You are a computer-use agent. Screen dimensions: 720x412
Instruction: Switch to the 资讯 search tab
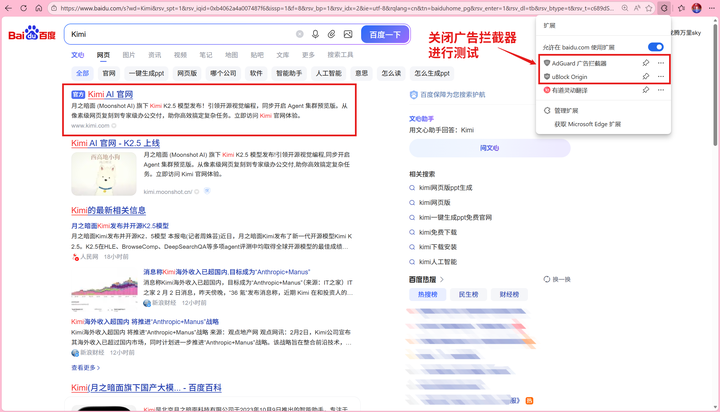(155, 55)
